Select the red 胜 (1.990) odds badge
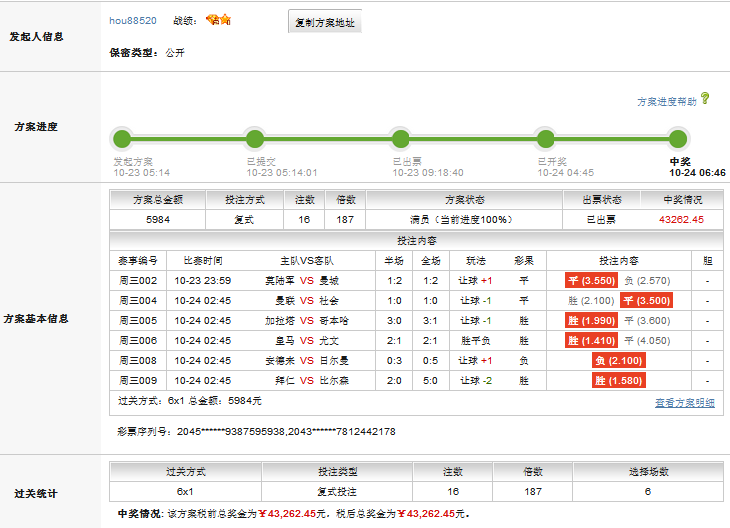The image size is (730, 528). [x=592, y=320]
